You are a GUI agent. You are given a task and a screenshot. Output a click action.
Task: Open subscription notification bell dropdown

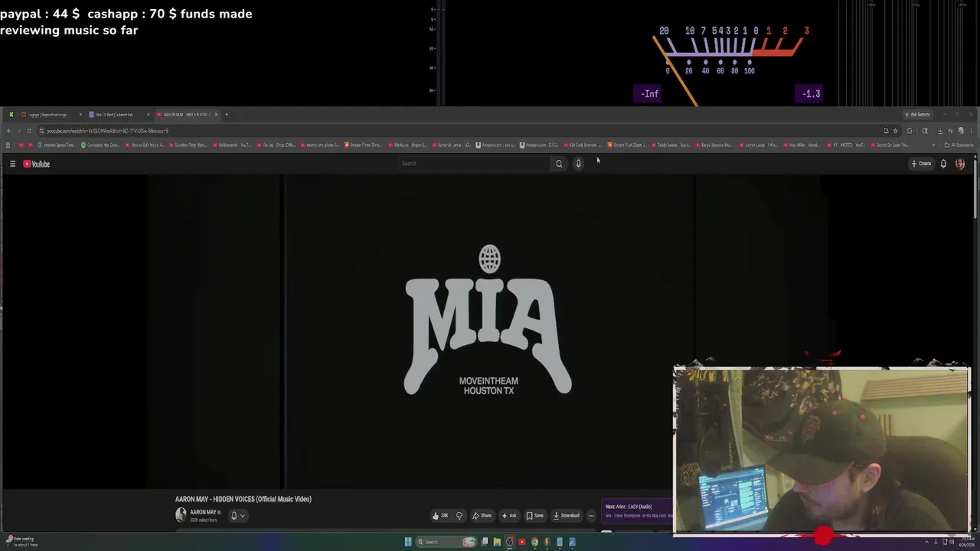pos(237,516)
